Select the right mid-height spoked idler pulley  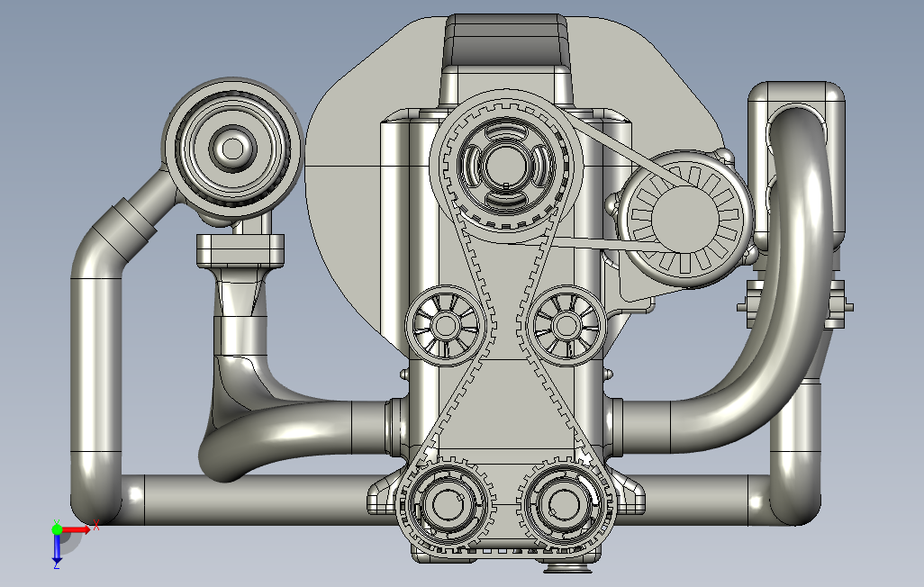tap(566, 325)
